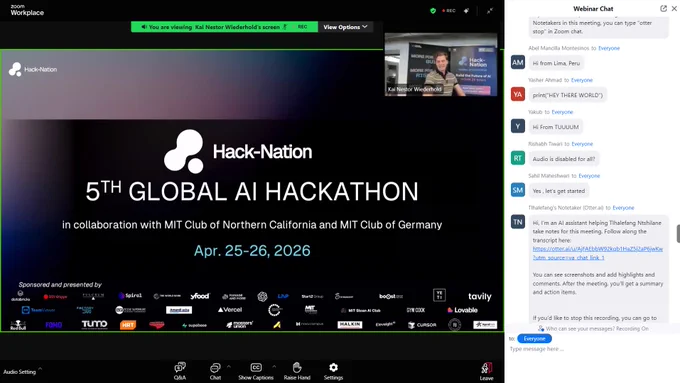Click the Lovable sponsor logo
The height and width of the screenshot is (383, 680).
pos(462,310)
